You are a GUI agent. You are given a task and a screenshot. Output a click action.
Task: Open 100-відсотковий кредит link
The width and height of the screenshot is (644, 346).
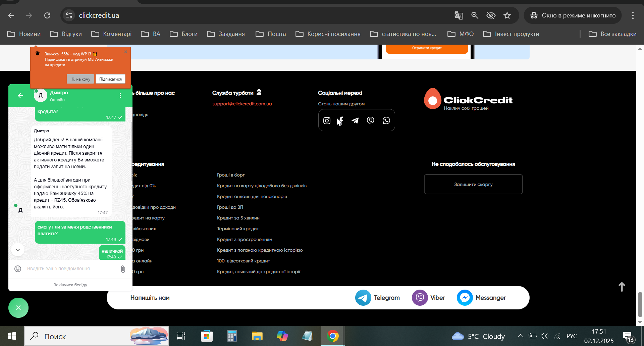tap(244, 261)
